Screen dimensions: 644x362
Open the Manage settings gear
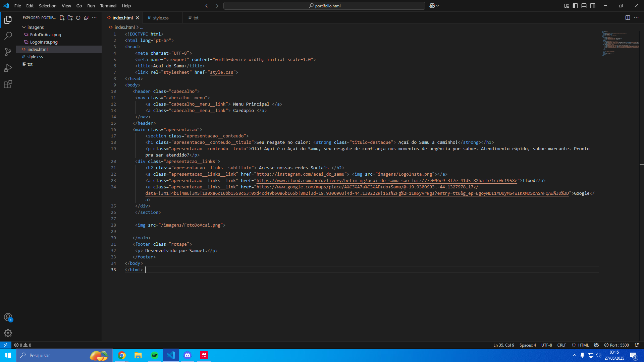(x=8, y=333)
